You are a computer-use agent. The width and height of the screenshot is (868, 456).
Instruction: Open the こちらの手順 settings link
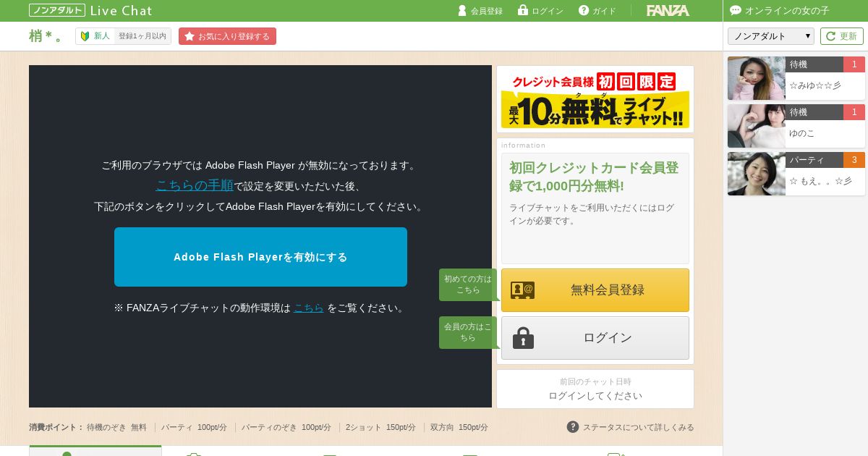(195, 185)
